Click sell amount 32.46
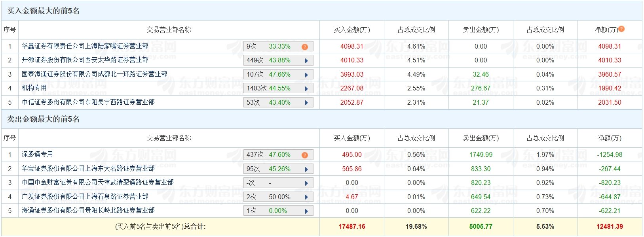Image resolution: width=644 pixels, height=237 pixels. click(481, 74)
